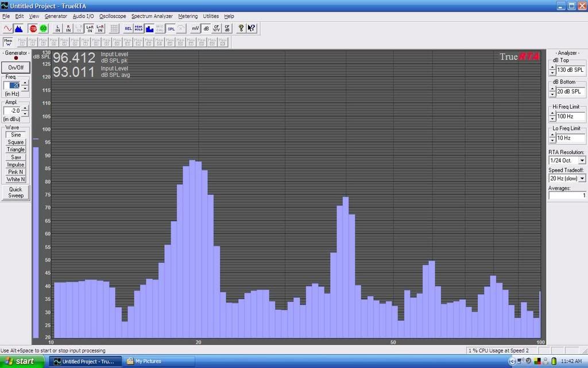Open the Help menu

[229, 16]
